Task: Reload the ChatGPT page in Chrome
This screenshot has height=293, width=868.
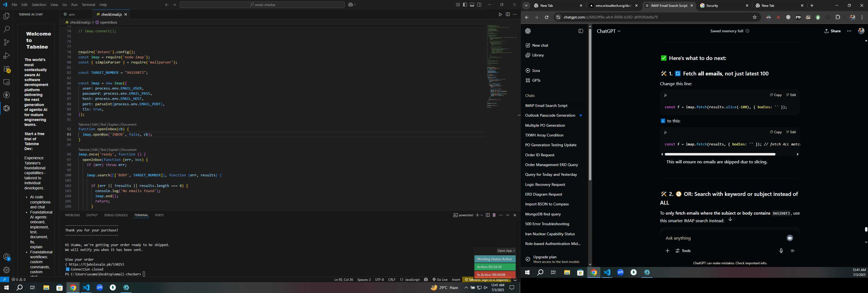Action: pos(547,18)
